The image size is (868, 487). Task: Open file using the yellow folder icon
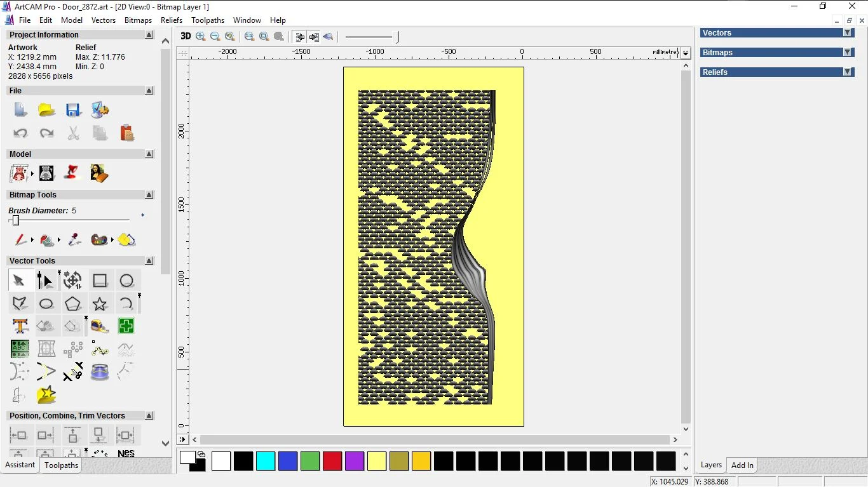pos(46,110)
